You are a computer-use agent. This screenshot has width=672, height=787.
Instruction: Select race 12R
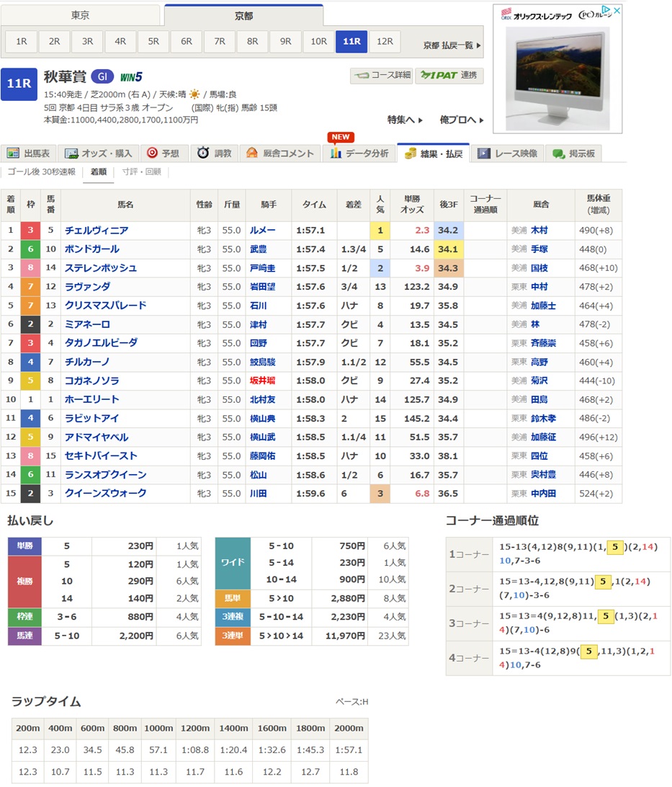click(385, 42)
